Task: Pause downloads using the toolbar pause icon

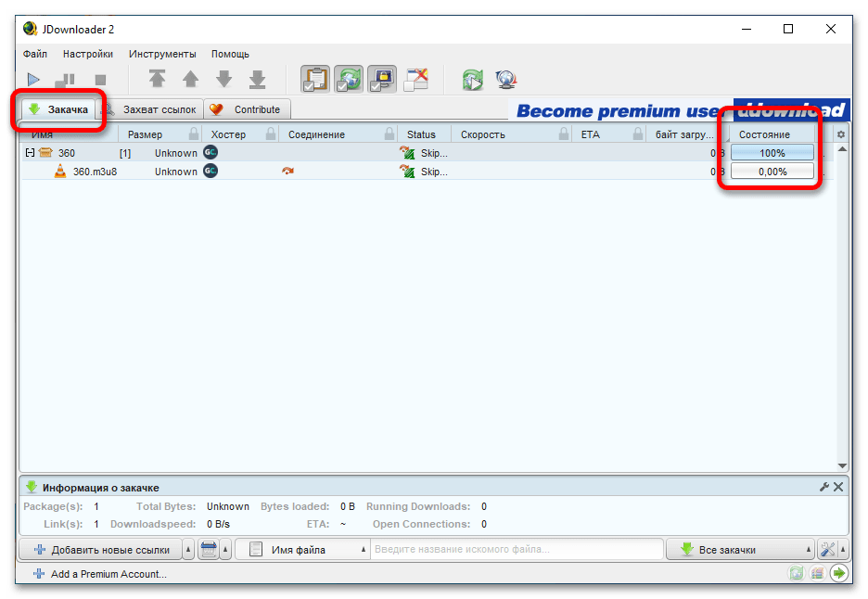Action: coord(65,81)
